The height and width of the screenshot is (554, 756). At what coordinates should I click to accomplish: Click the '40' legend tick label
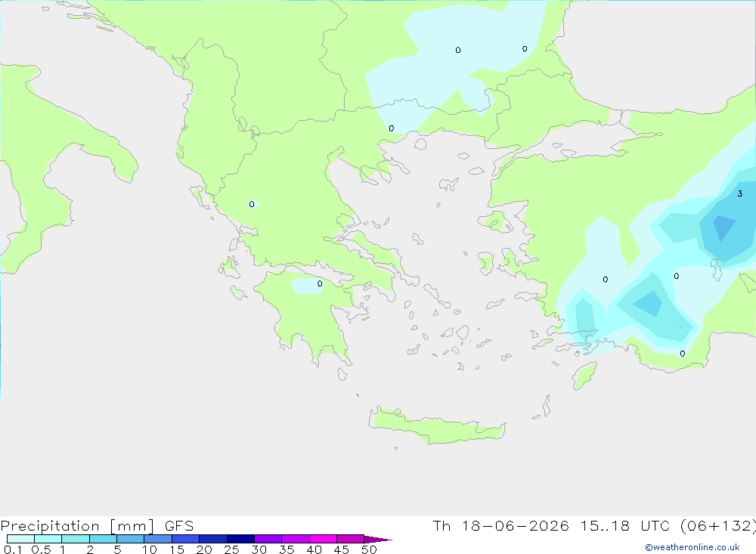pos(314,549)
